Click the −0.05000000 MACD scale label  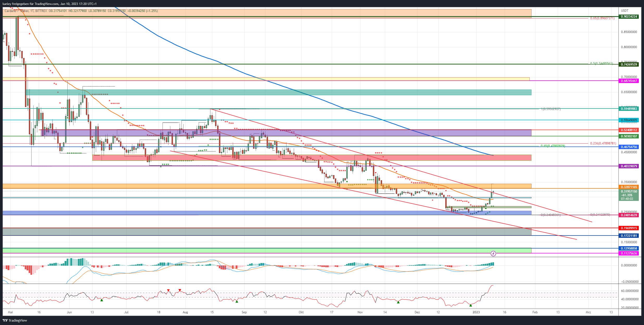point(630,282)
